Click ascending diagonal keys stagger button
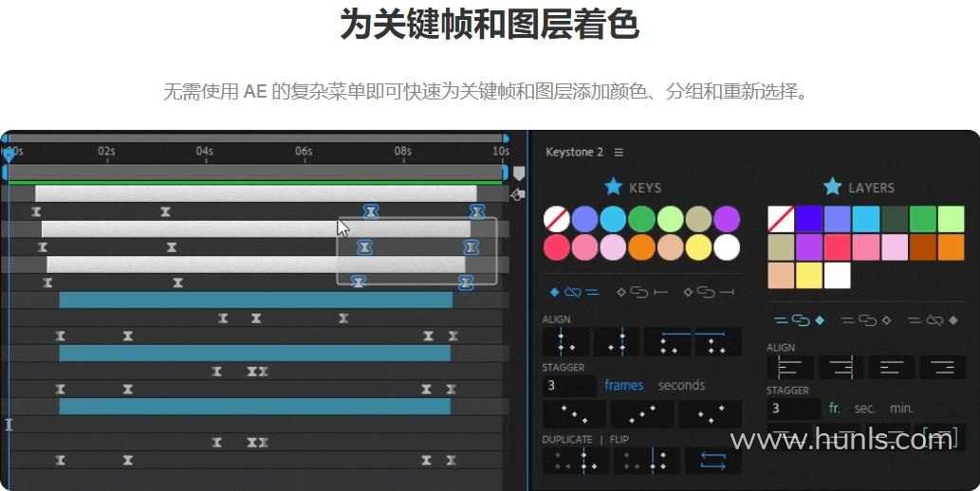 pyautogui.click(x=642, y=413)
